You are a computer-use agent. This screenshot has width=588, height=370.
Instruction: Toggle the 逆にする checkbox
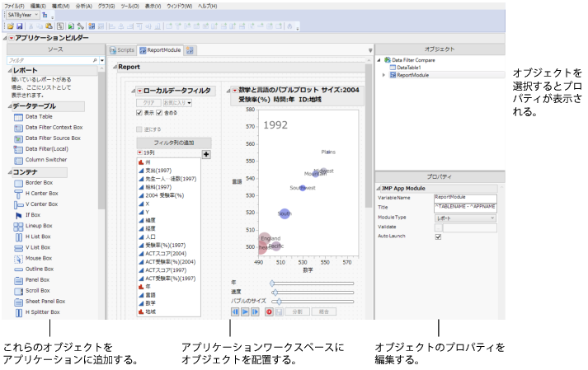139,129
